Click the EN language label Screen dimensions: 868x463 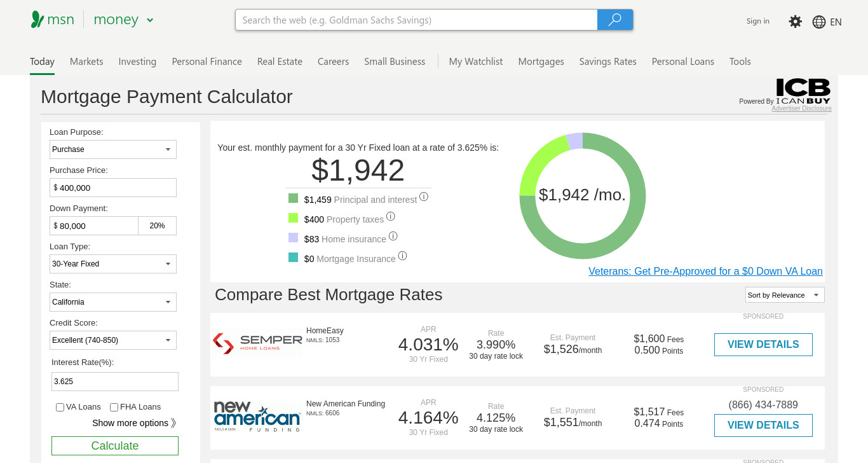(836, 22)
